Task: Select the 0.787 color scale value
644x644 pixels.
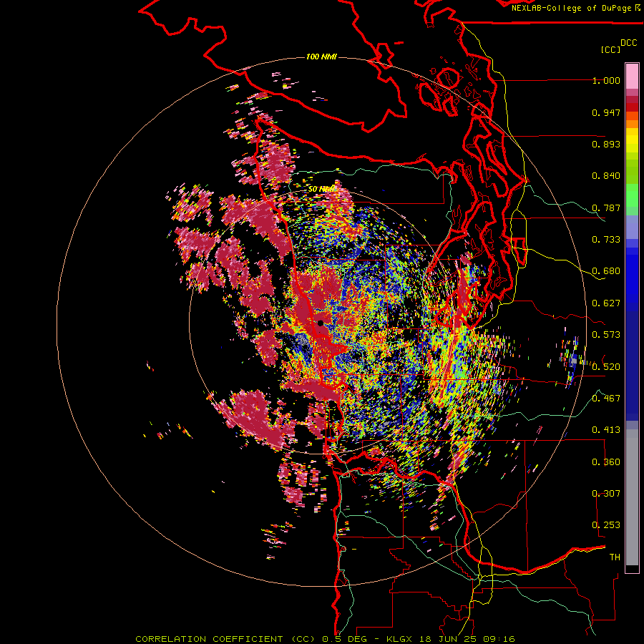Action: (606, 208)
